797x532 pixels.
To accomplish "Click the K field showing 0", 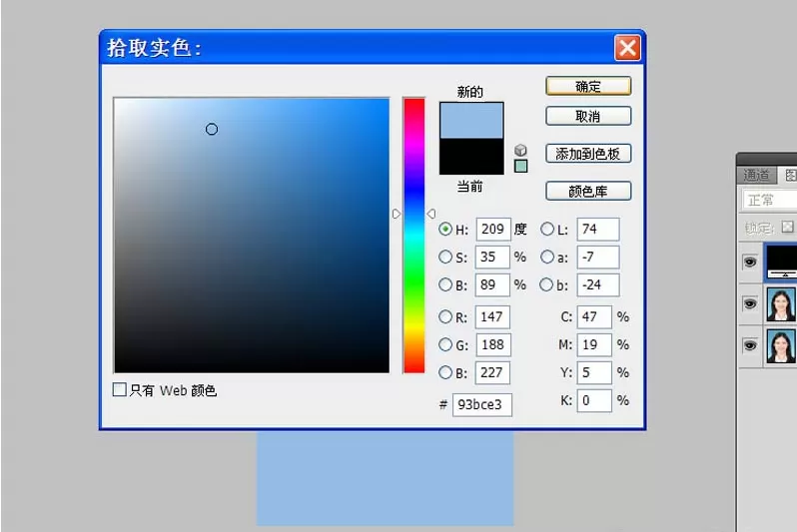I will tap(594, 400).
